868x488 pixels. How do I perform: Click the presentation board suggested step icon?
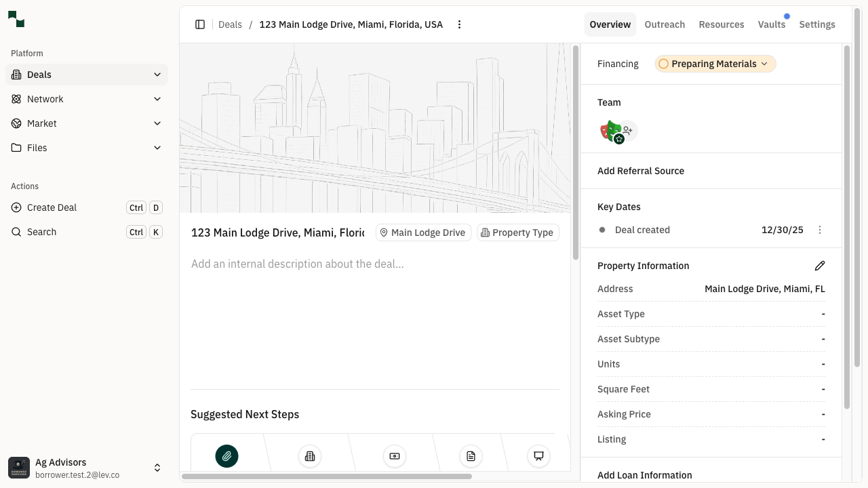pyautogui.click(x=538, y=456)
